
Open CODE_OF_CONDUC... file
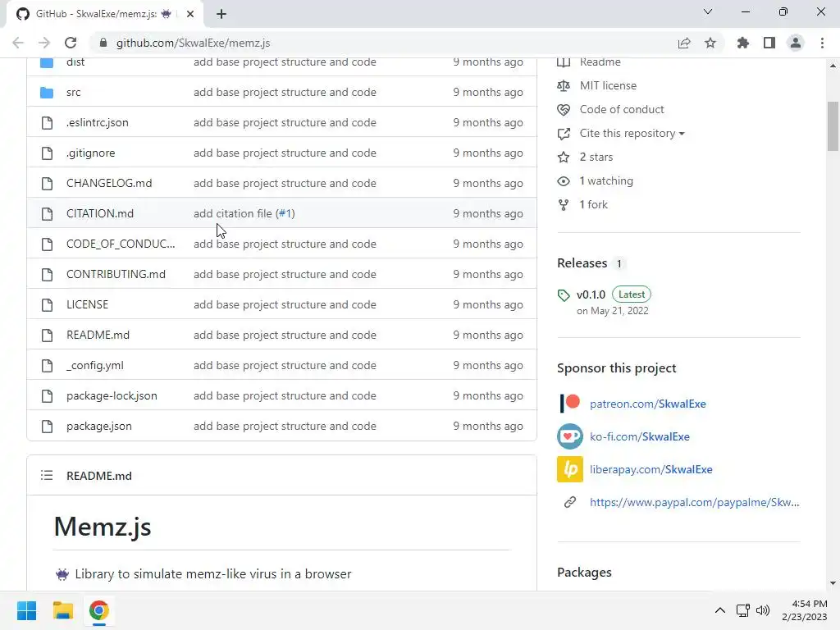pyautogui.click(x=121, y=244)
